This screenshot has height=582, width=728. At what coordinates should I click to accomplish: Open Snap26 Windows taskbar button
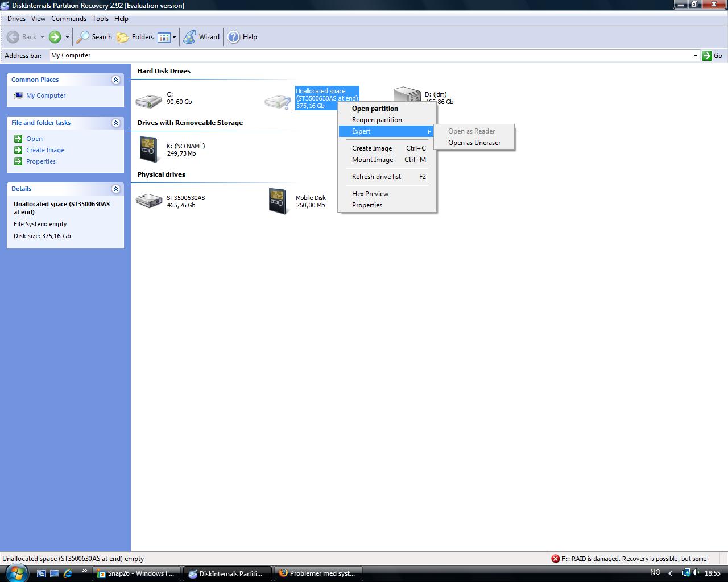136,573
